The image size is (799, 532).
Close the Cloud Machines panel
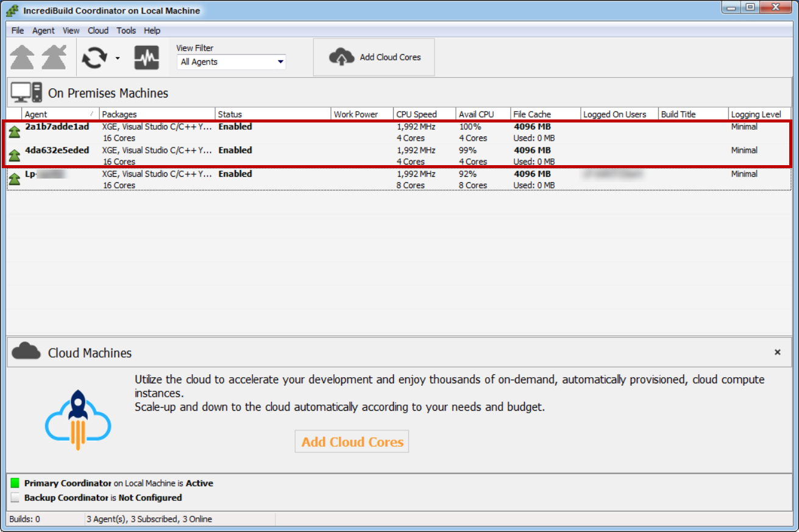[x=777, y=352]
